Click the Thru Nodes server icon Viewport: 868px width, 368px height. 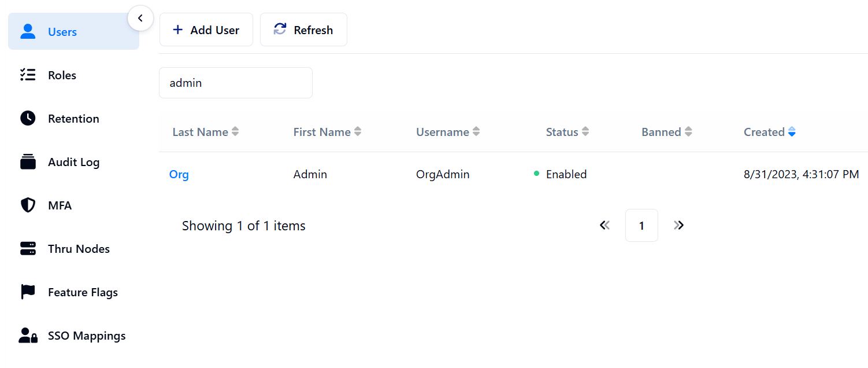pos(28,249)
